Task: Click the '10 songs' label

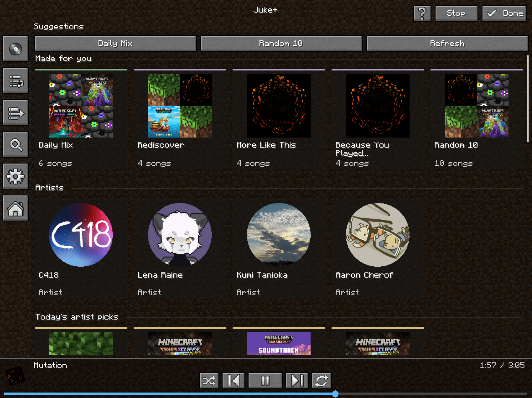Action: 454,164
